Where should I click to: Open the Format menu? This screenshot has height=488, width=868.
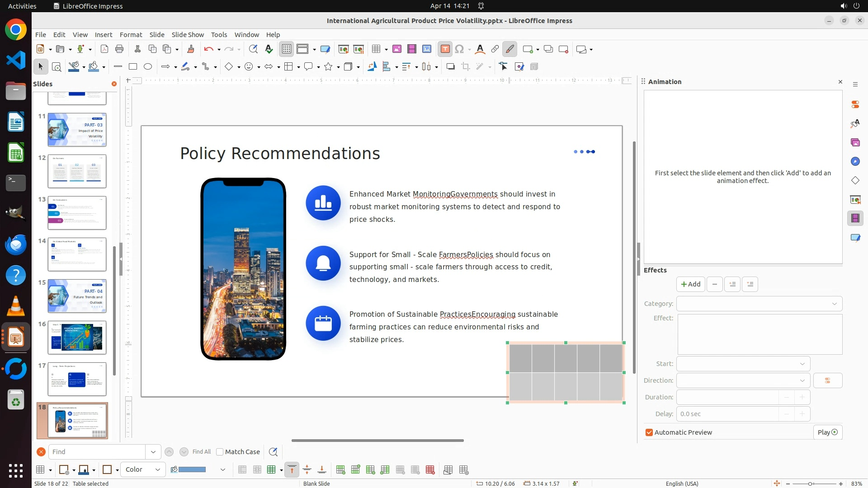131,35
